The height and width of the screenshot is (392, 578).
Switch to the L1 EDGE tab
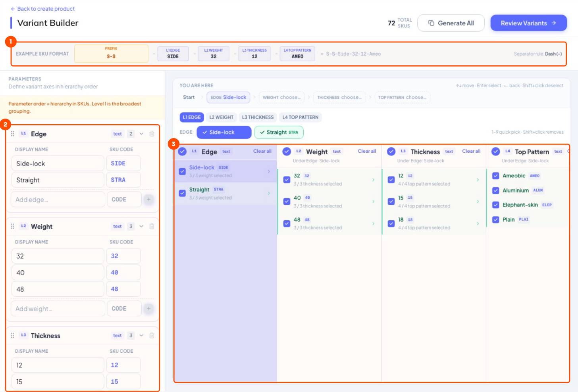192,117
